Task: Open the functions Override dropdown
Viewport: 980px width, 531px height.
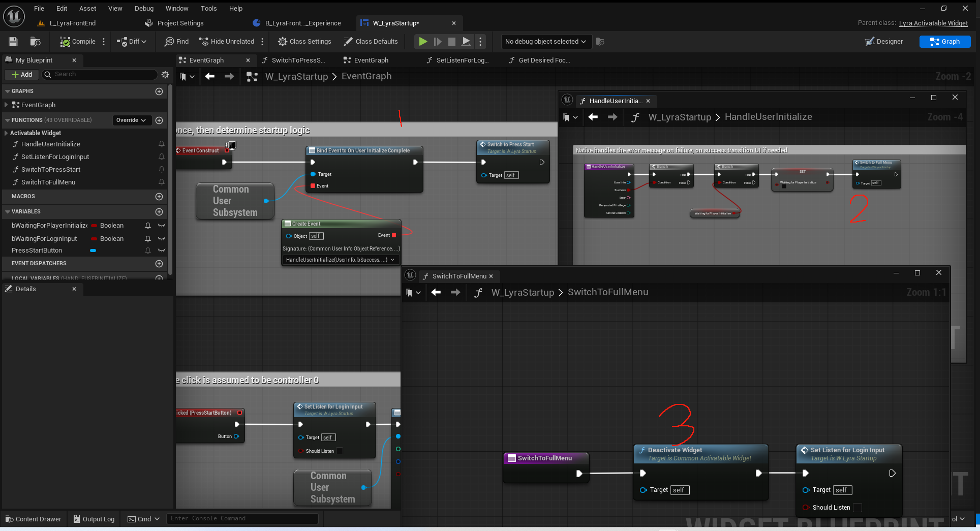Action: (131, 120)
